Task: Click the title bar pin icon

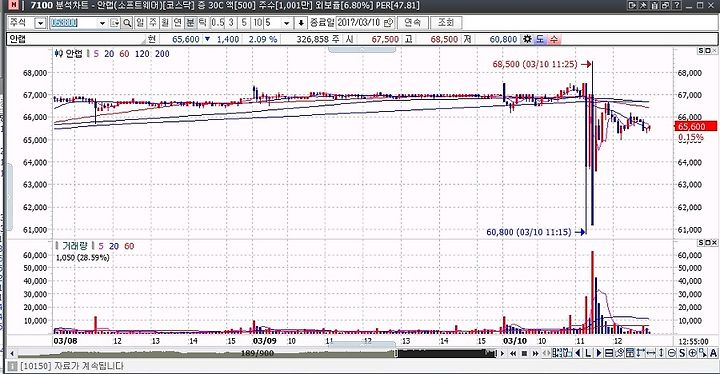Action: [x=643, y=5]
